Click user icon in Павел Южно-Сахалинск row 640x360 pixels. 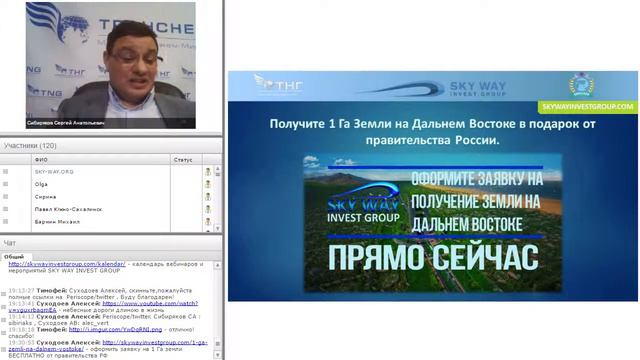[x=208, y=209]
